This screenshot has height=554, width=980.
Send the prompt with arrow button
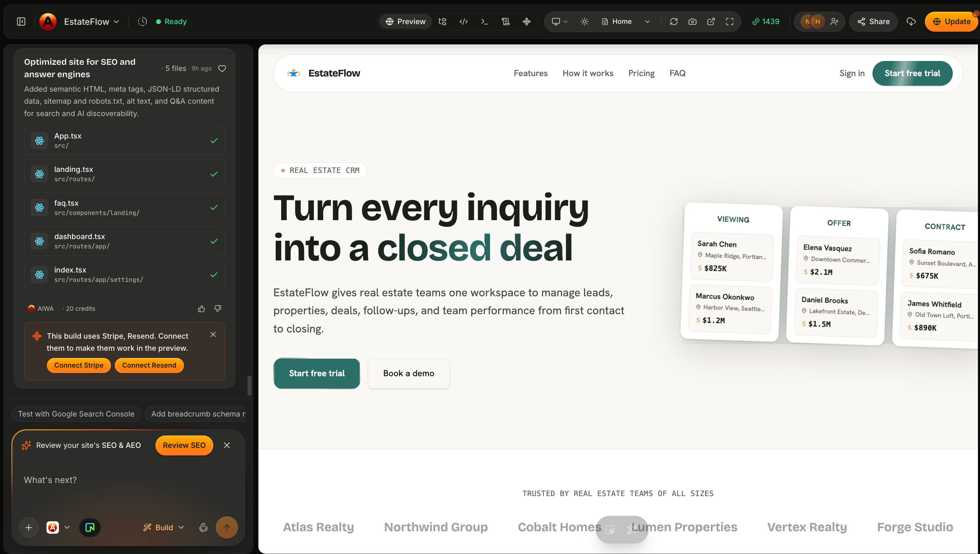click(227, 527)
